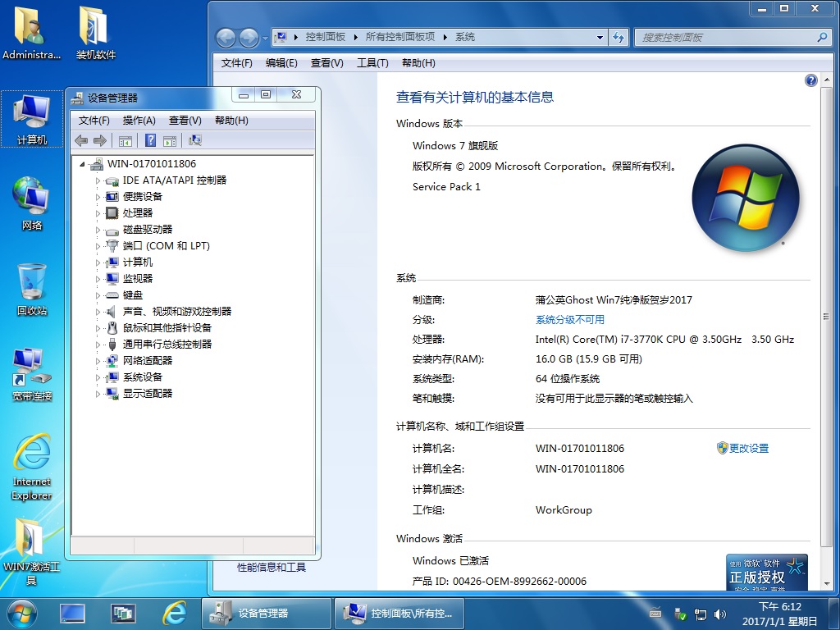Viewport: 840px width, 630px height.
Task: Open the network status icon in system tray
Action: coord(700,614)
